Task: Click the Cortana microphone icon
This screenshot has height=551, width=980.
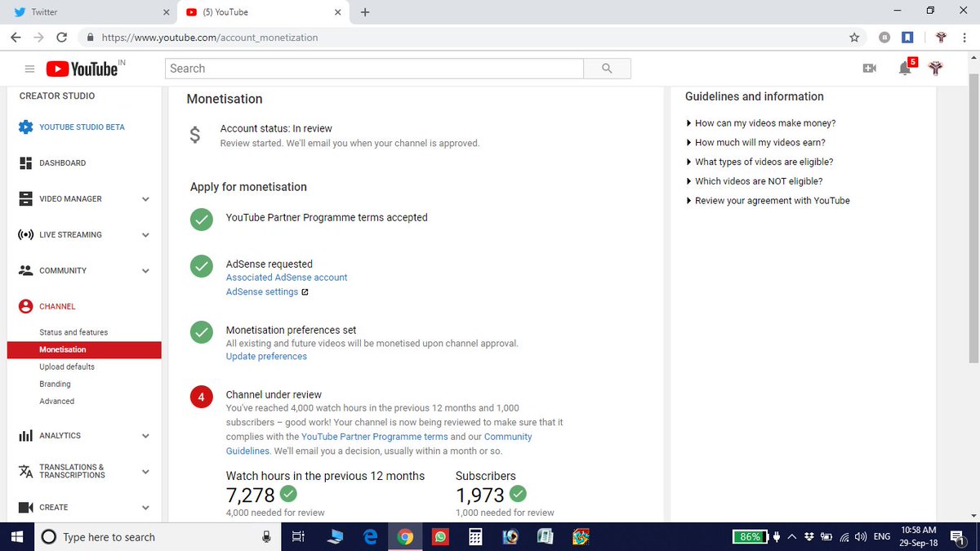Action: [x=266, y=536]
